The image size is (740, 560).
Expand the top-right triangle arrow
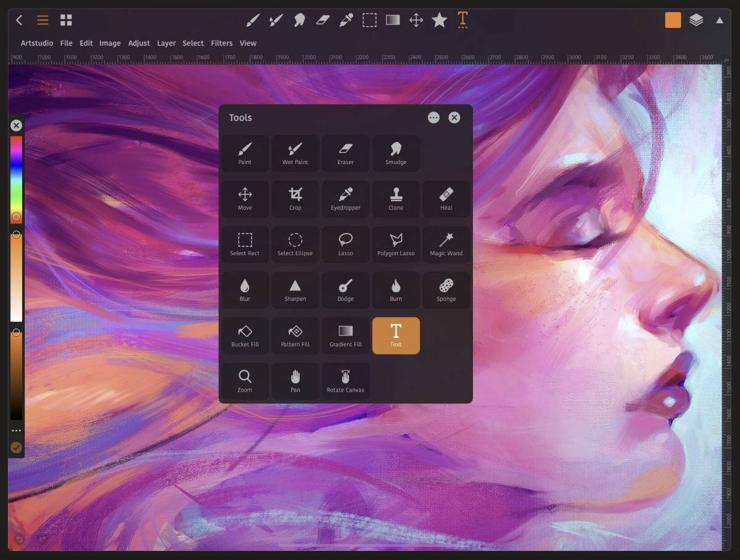point(720,20)
